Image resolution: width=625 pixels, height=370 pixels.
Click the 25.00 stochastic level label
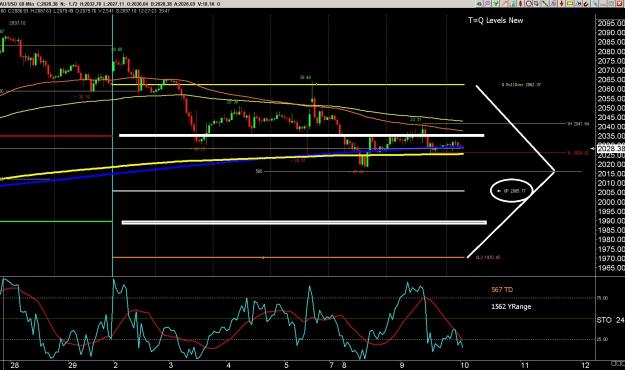tap(602, 339)
